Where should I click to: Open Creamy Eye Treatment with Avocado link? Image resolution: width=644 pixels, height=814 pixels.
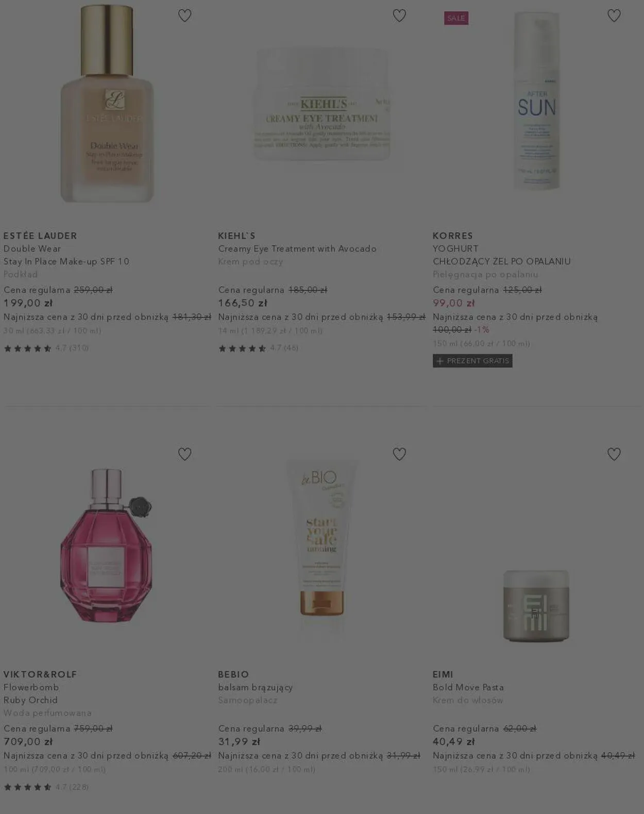tap(297, 249)
